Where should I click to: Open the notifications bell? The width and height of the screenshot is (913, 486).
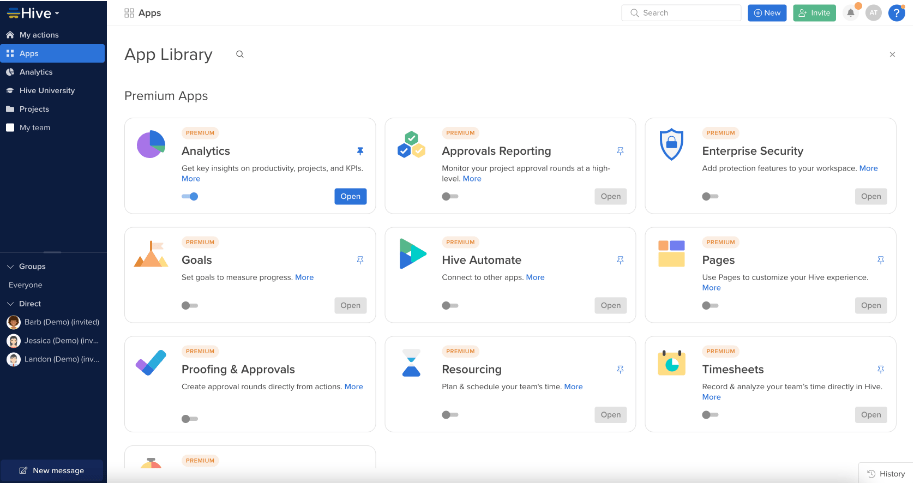coord(851,13)
